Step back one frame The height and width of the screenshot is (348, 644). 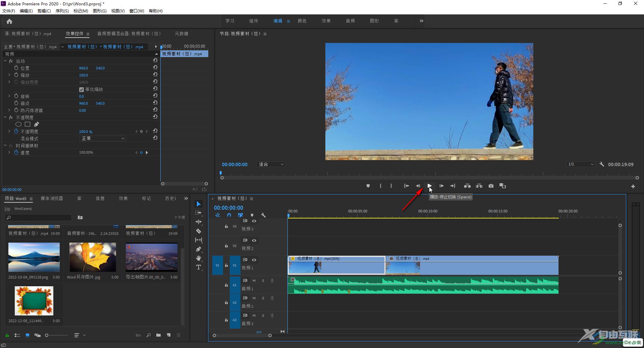coord(418,186)
